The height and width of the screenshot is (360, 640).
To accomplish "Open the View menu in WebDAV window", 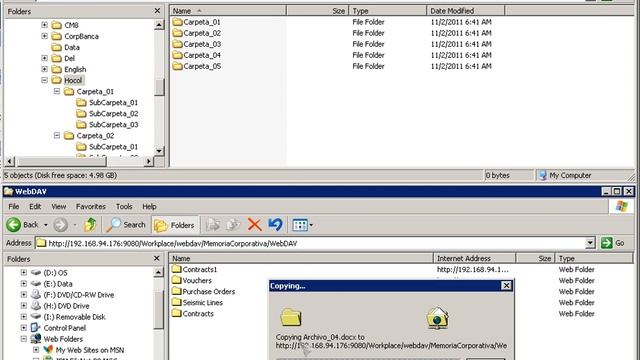I will coord(59,207).
